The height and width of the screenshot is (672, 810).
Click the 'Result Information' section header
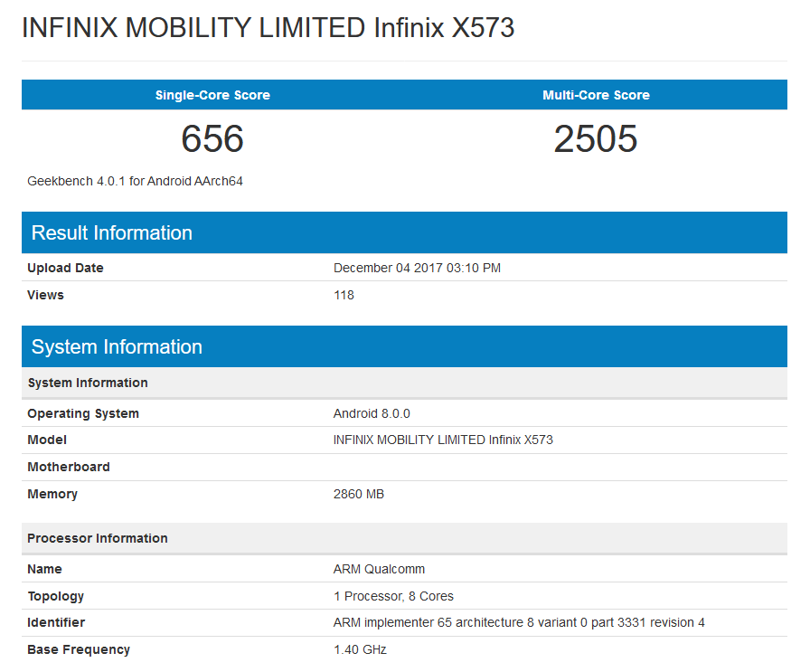click(x=404, y=232)
